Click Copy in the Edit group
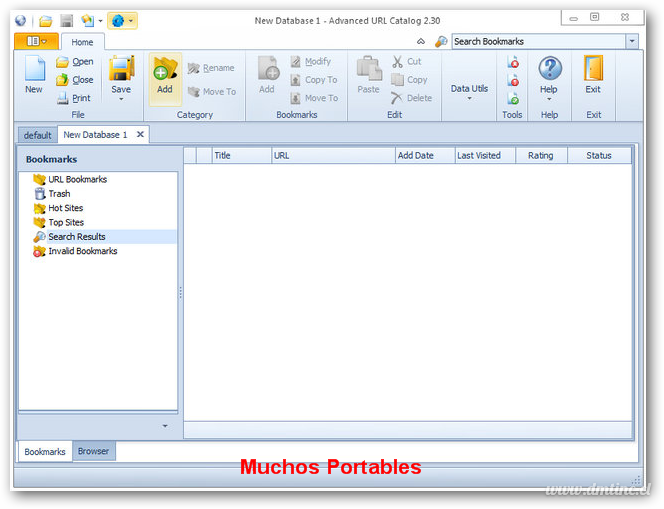Image resolution: width=664 pixels, height=509 pixels. point(409,80)
